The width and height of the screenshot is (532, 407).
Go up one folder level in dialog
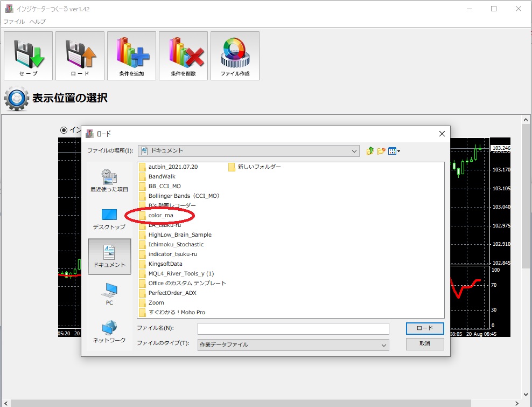point(370,151)
